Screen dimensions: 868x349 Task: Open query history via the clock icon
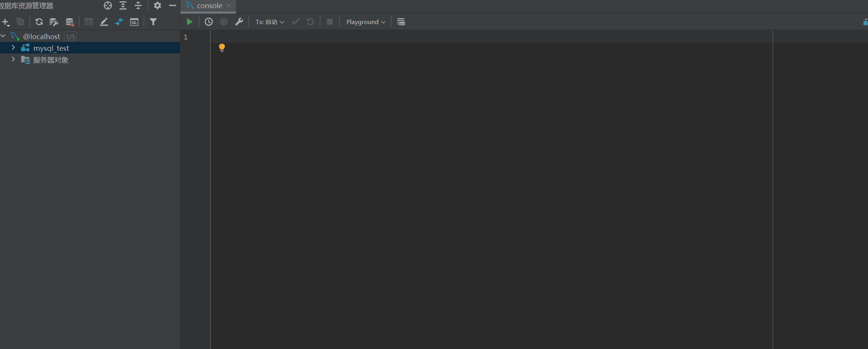pyautogui.click(x=209, y=22)
